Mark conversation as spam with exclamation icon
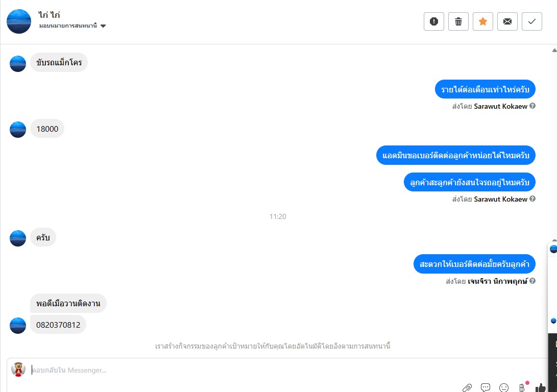557x392 pixels. 434,21
